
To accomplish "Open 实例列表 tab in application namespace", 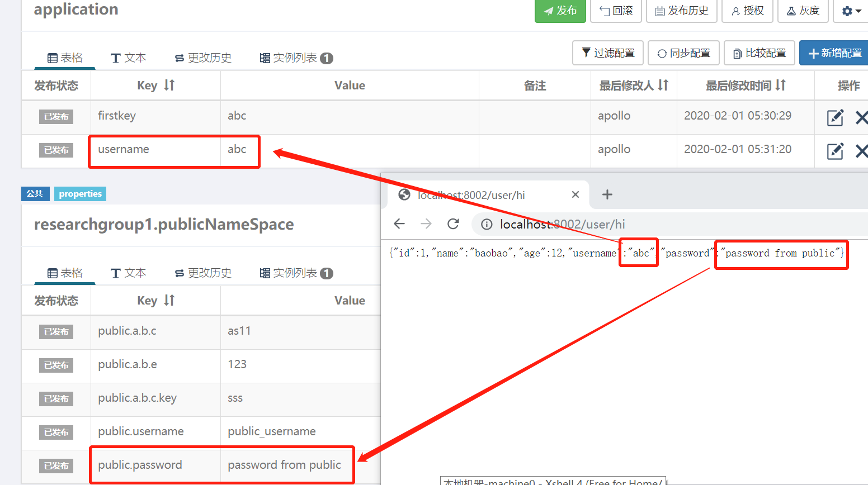I will pos(296,58).
